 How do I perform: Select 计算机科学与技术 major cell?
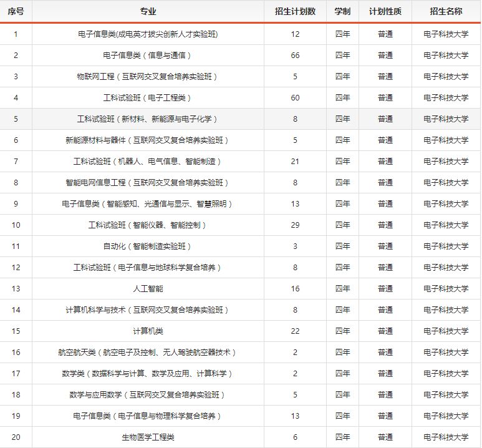tap(148, 310)
